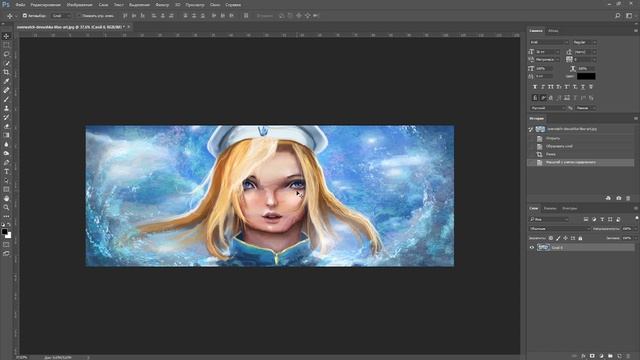The width and height of the screenshot is (640, 360).
Task: Click the black text color swatch in the Character panel
Action: tap(586, 76)
